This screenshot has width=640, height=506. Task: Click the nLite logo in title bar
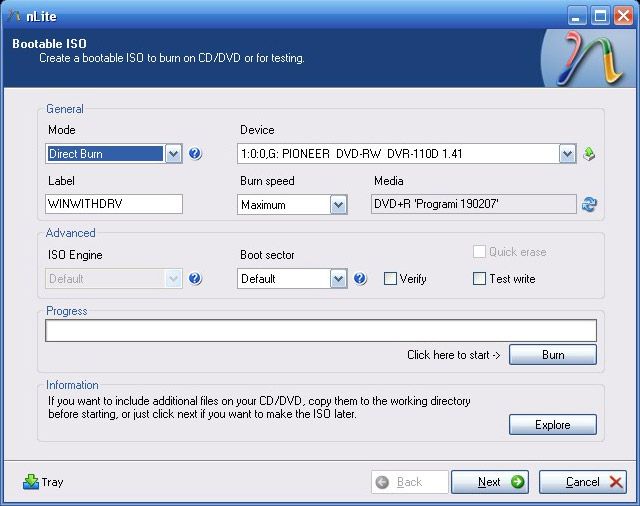(x=14, y=15)
